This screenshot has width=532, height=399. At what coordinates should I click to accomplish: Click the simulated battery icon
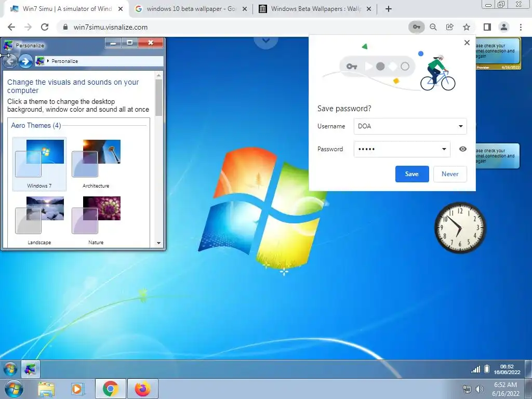(x=486, y=369)
